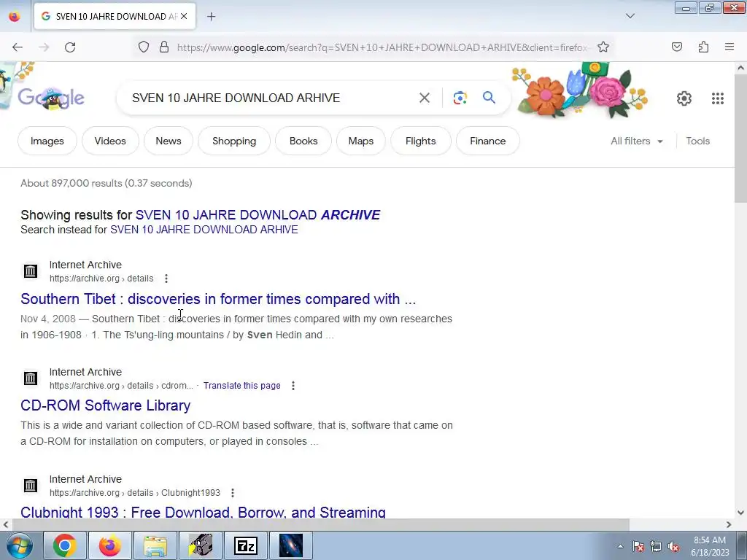
Task: Open the tracking protection shield icon
Action: click(x=144, y=47)
